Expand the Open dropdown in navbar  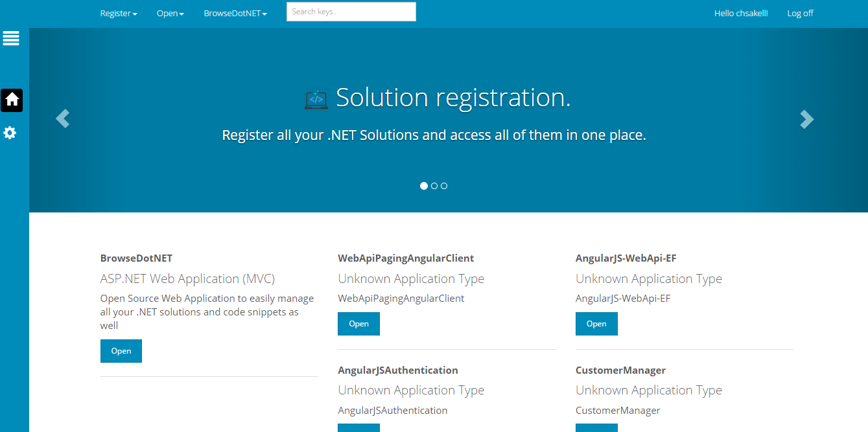170,13
